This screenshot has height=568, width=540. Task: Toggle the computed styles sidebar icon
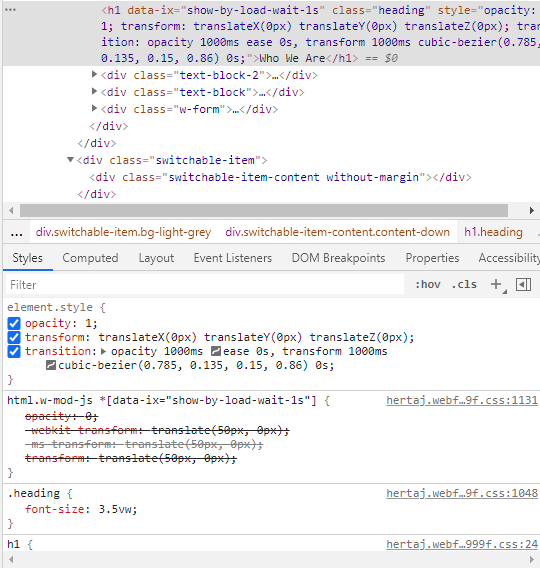pos(523,284)
